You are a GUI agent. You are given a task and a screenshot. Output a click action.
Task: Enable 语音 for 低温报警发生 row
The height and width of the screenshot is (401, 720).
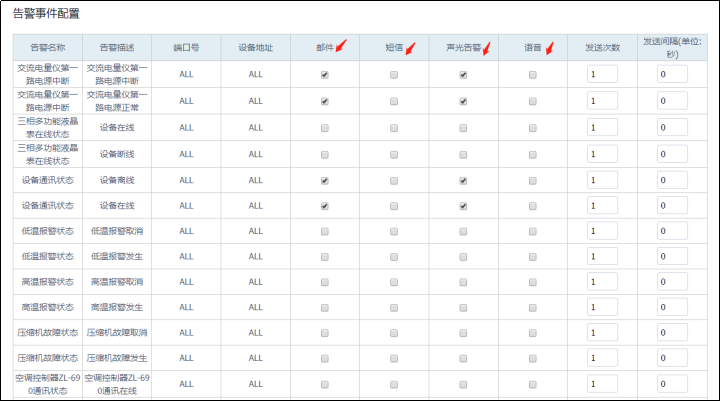click(x=532, y=257)
